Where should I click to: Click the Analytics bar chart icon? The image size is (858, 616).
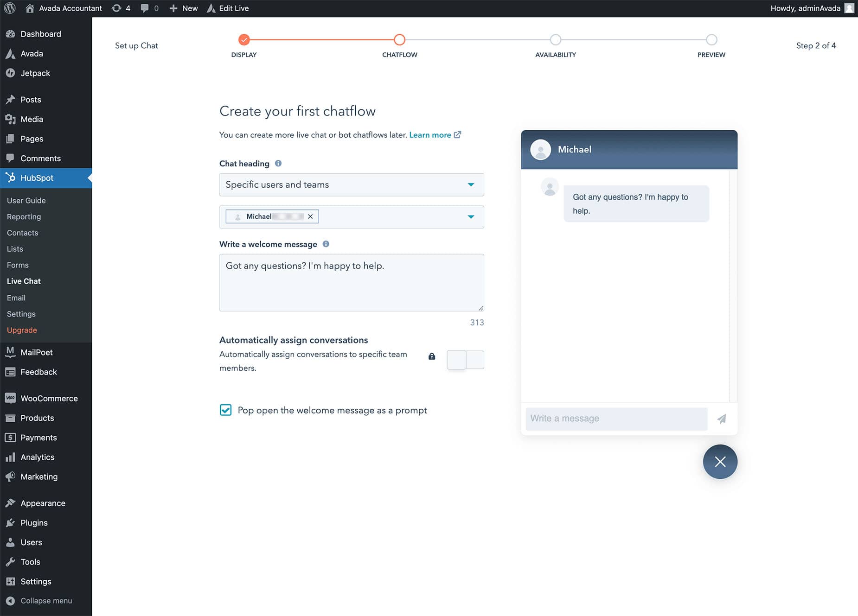tap(10, 457)
